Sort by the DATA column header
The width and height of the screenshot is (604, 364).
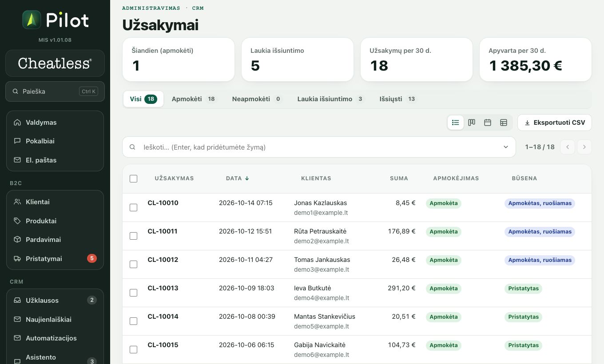(x=237, y=178)
